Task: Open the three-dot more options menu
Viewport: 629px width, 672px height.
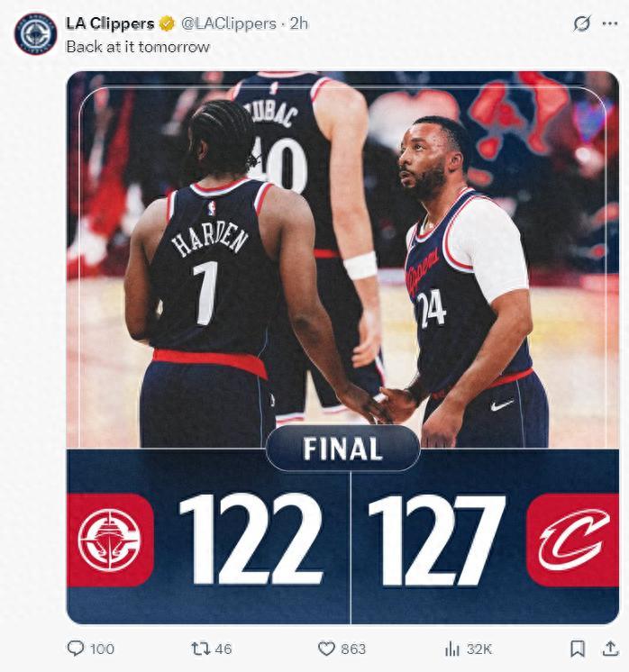Action: [x=610, y=23]
